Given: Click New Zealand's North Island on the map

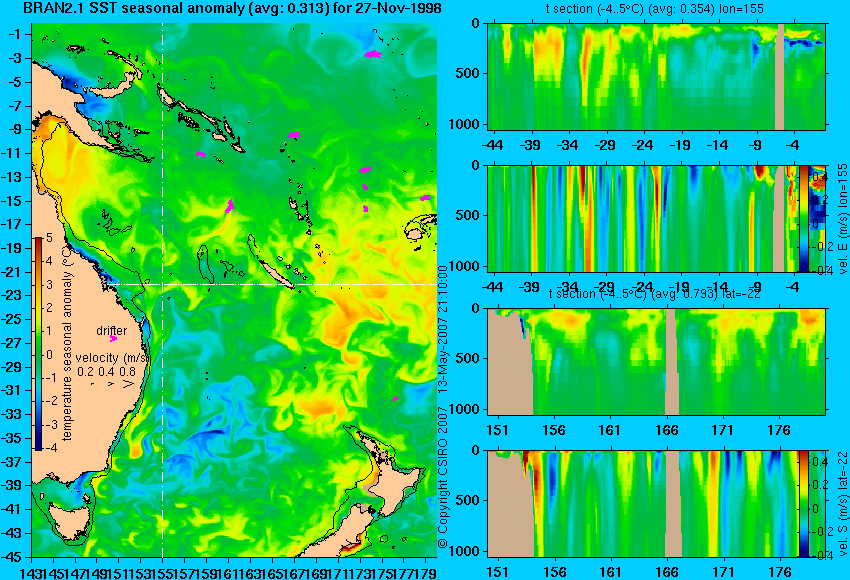Looking at the screenshot, I should click(x=396, y=482).
